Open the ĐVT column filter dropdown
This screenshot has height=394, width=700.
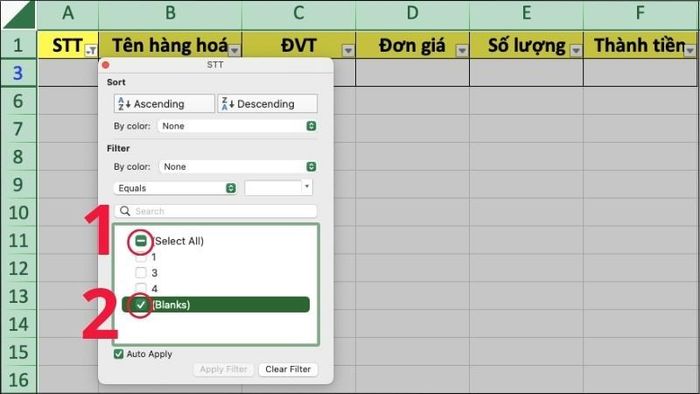click(x=348, y=51)
